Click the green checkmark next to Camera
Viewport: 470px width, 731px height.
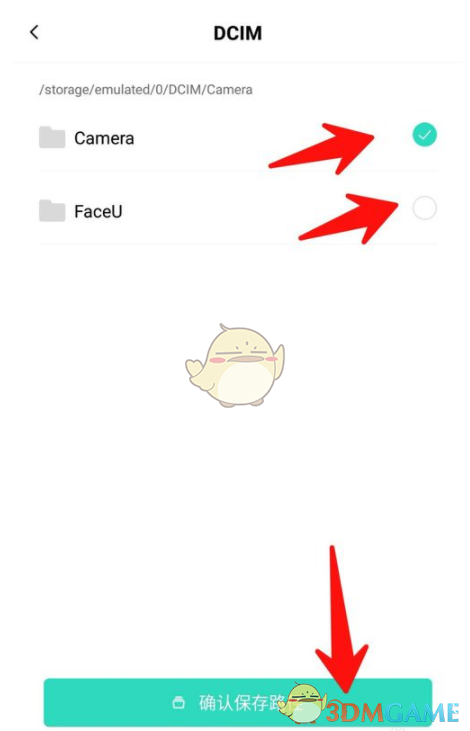(424, 135)
